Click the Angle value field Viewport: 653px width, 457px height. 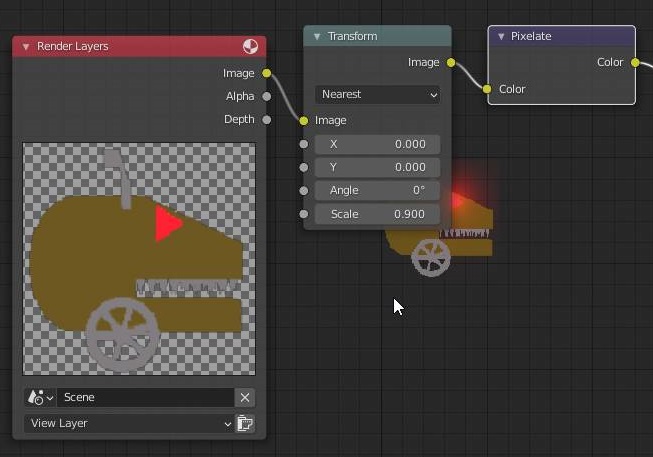point(377,191)
